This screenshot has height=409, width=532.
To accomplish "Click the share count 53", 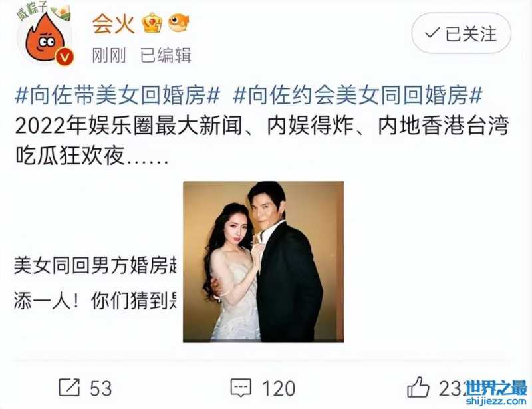I will click(x=101, y=388).
